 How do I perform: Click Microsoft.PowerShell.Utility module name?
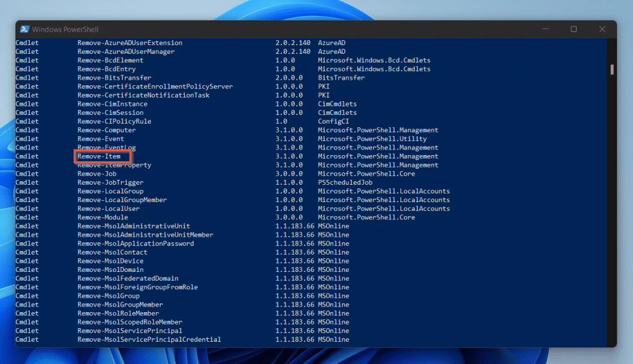click(x=372, y=139)
